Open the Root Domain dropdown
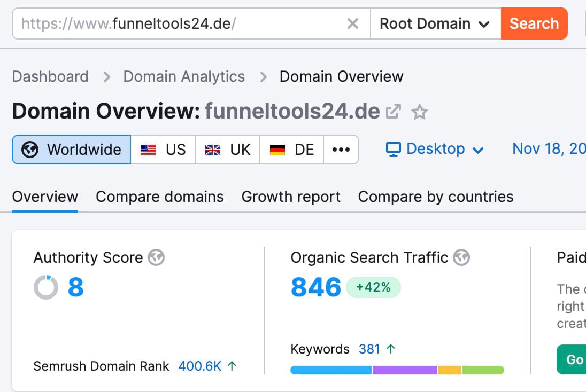Image resolution: width=586 pixels, height=392 pixels. 435,24
